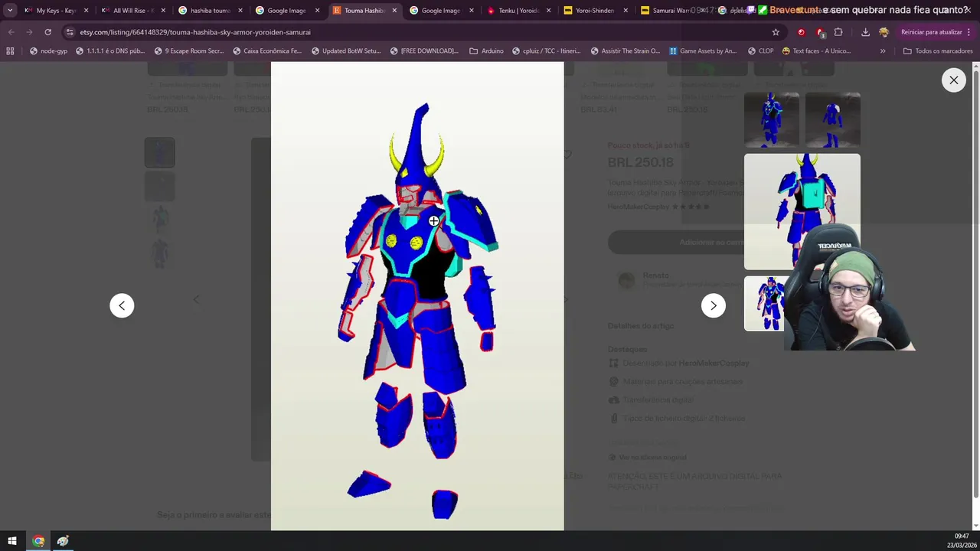Click Chrome icon in Windows taskbar
The image size is (980, 551).
click(38, 541)
